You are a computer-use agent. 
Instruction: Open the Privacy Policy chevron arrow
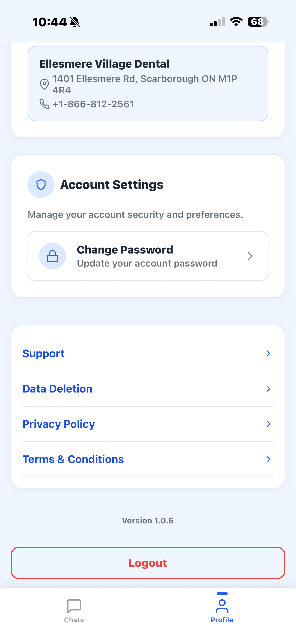click(268, 424)
